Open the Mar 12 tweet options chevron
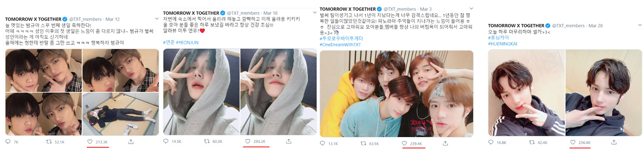644x152 pixels. [x=157, y=19]
